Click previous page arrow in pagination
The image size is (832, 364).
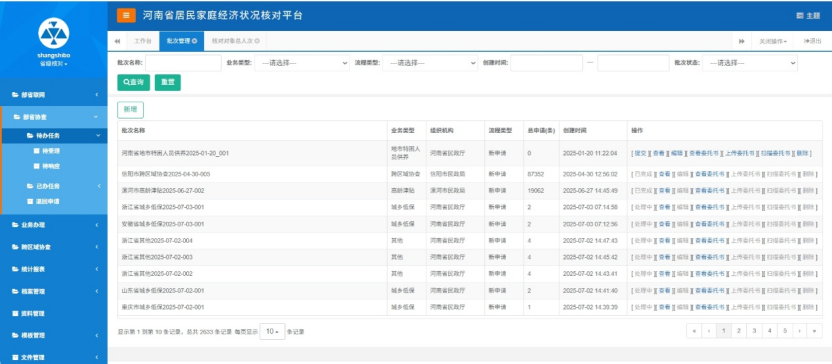(709, 331)
